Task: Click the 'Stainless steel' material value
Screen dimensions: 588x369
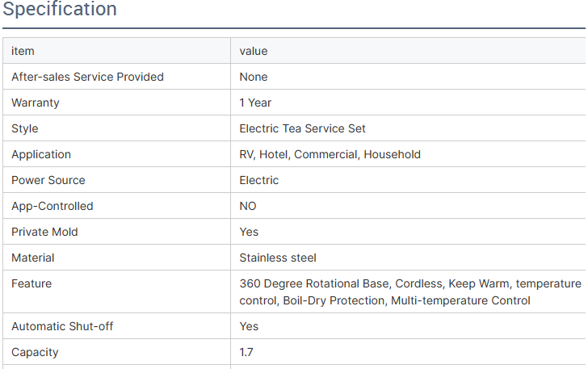Action: coord(278,258)
